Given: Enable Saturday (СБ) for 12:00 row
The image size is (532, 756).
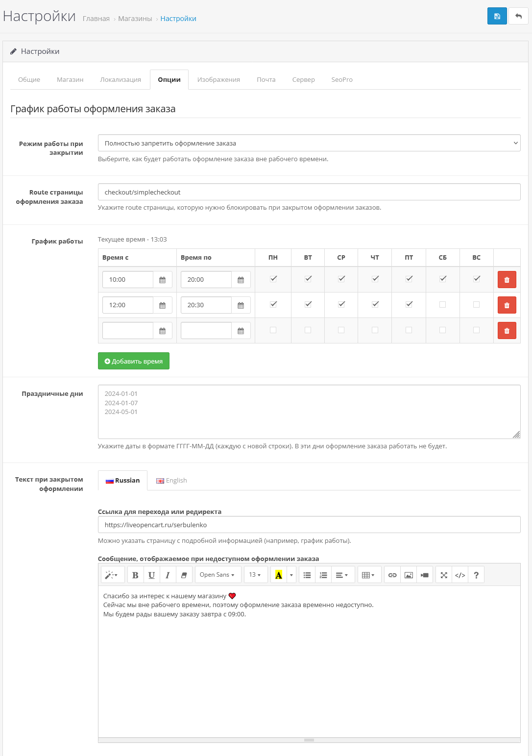Looking at the screenshot, I should tap(443, 304).
